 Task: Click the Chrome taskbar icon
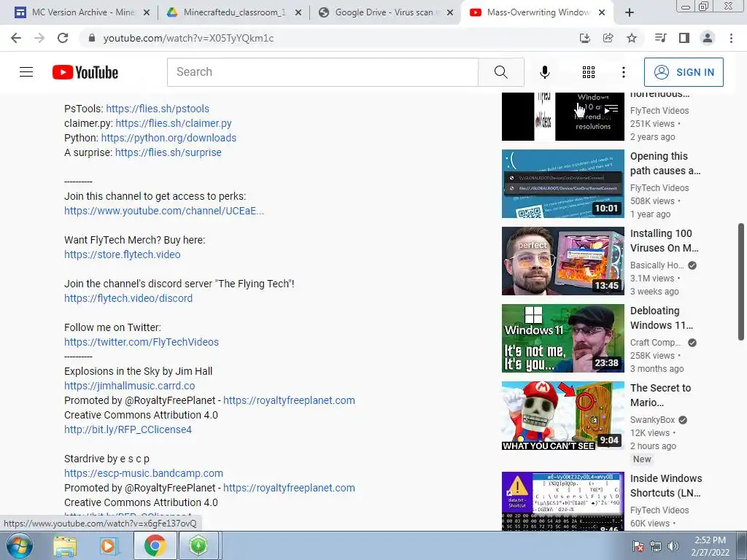(155, 545)
